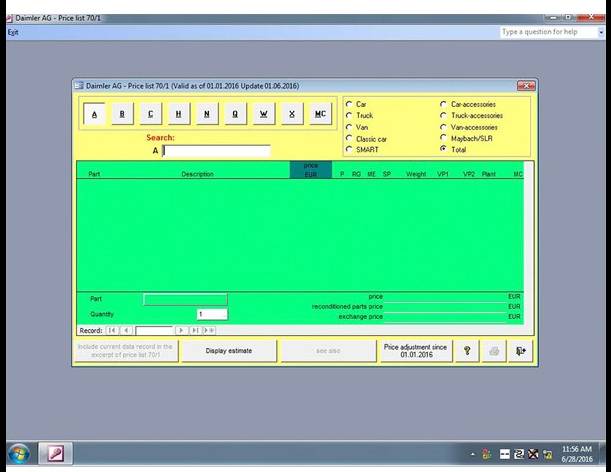Select the Car radio option

point(348,104)
